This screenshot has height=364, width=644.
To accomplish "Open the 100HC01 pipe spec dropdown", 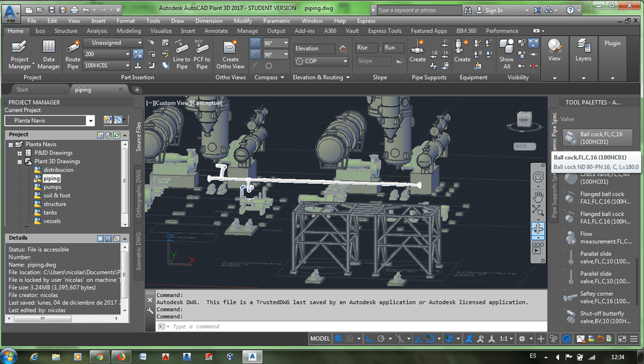I will coord(106,65).
